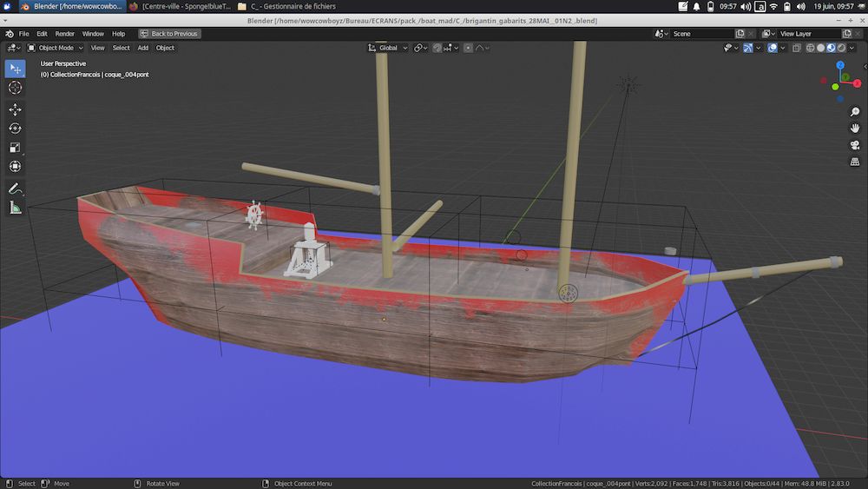Open the Object Mode dropdown

56,48
